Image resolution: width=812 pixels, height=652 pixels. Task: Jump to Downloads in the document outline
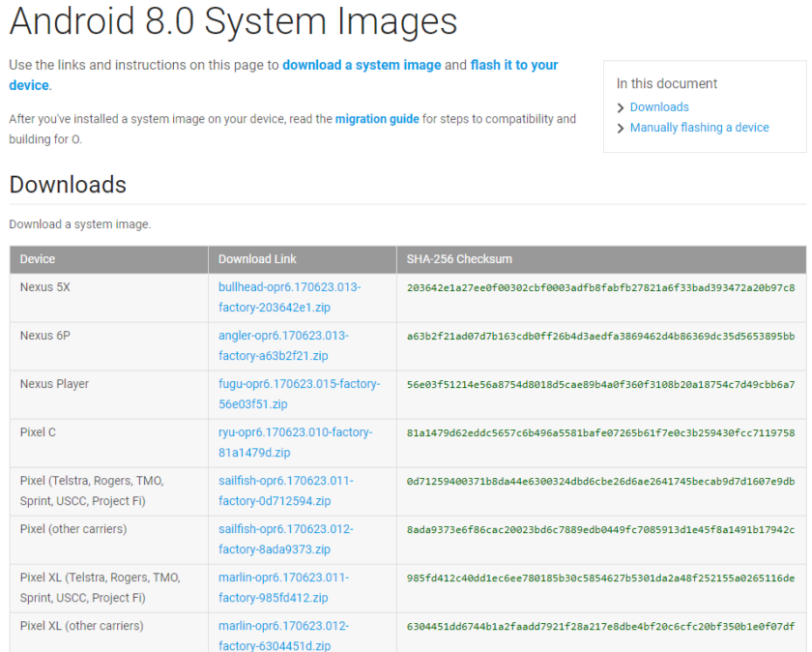(x=659, y=107)
